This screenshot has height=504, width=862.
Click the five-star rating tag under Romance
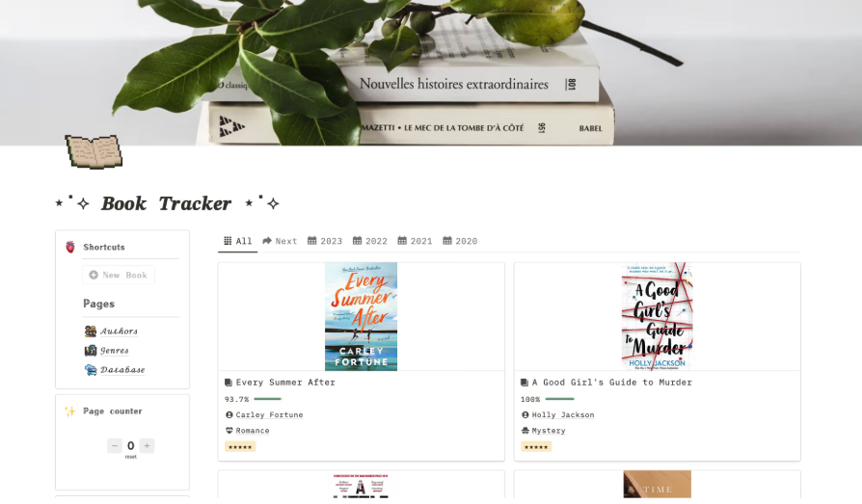pyautogui.click(x=240, y=447)
